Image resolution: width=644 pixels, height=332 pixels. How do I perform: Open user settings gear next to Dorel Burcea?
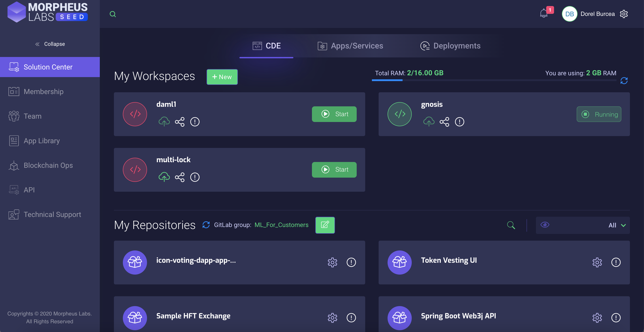click(624, 14)
